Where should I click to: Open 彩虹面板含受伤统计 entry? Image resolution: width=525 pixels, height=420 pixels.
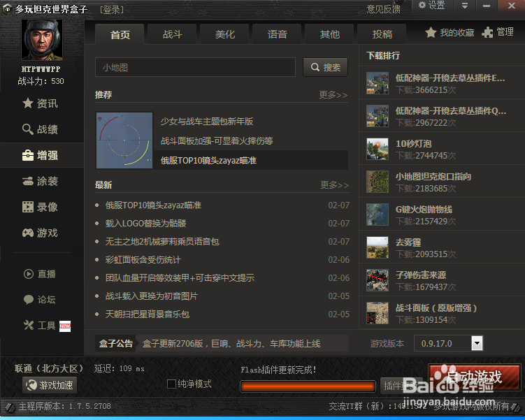[x=143, y=260]
